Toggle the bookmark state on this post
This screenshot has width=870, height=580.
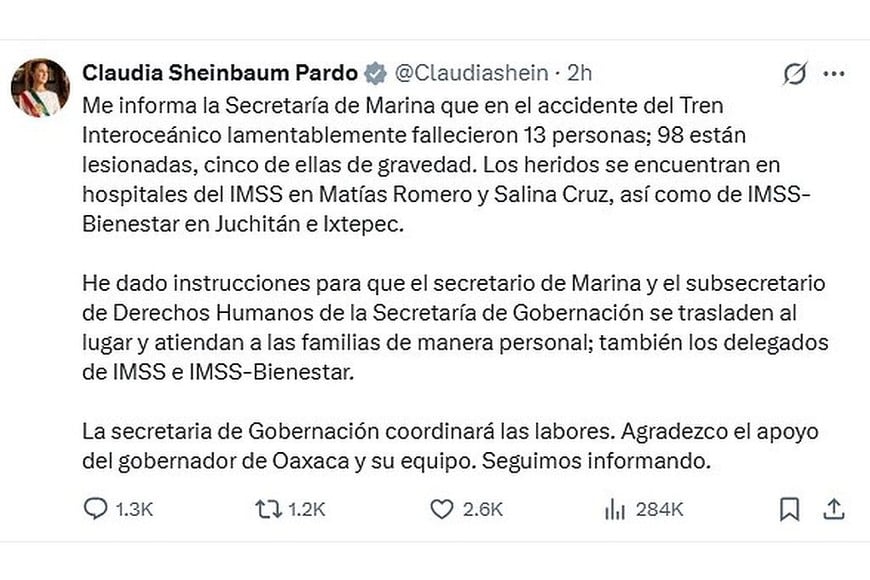[788, 510]
